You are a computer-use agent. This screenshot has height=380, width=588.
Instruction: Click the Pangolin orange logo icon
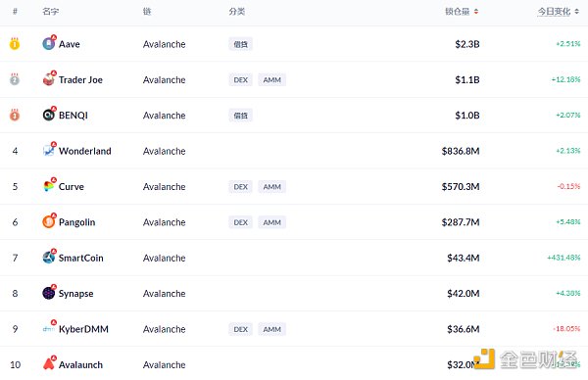48,222
